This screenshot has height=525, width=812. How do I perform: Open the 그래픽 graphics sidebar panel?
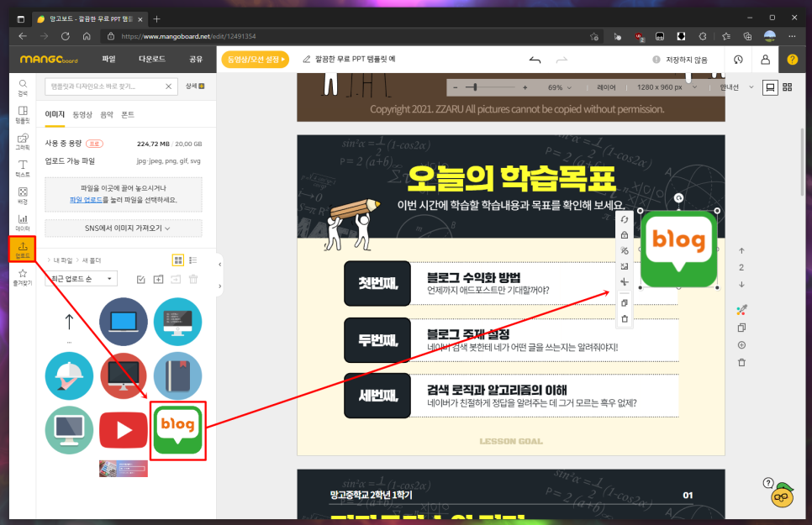pyautogui.click(x=23, y=142)
